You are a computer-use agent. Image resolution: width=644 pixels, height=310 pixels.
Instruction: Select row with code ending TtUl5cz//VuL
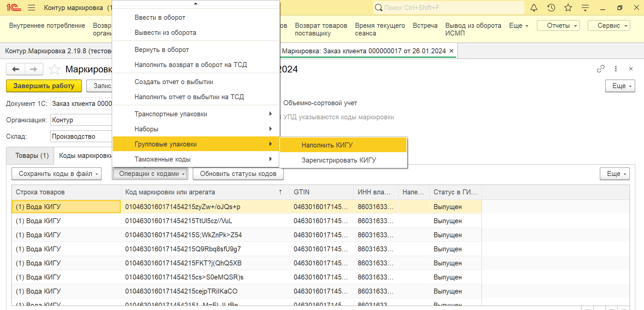pyautogui.click(x=247, y=221)
